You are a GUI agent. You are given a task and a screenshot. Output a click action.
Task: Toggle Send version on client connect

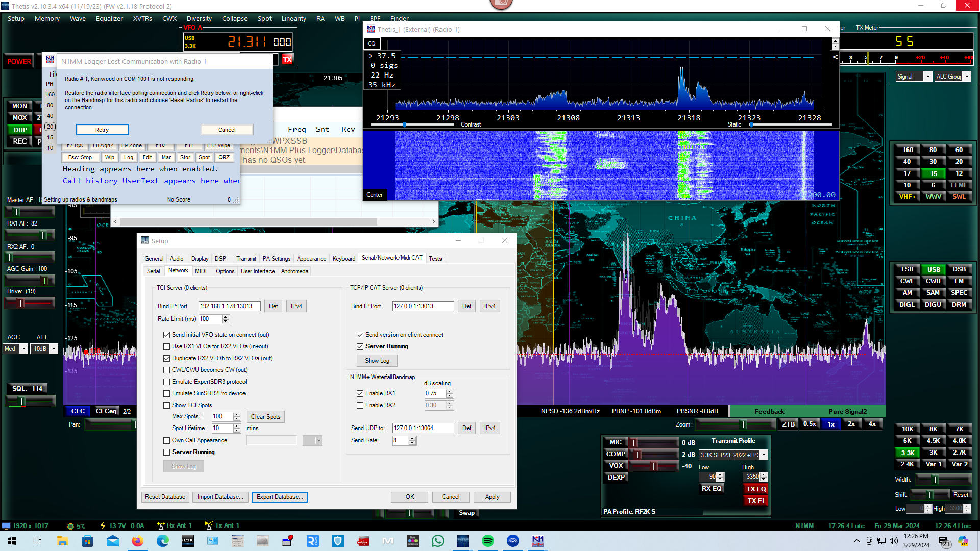(x=360, y=335)
